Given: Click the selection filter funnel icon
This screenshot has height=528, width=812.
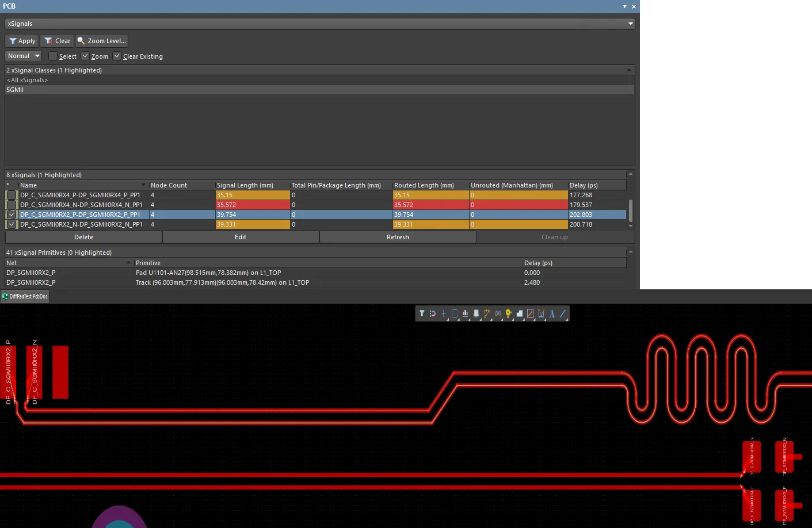Looking at the screenshot, I should click(x=422, y=313).
